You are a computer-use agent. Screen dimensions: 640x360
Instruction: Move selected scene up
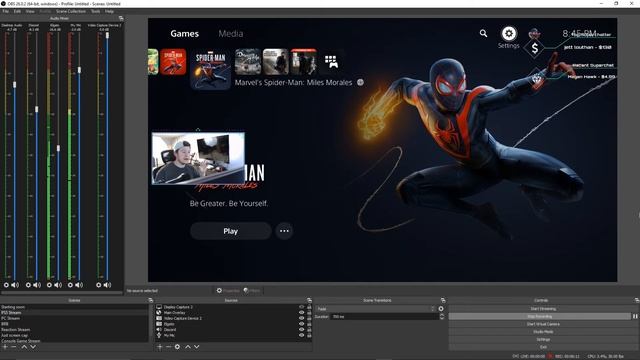pos(24,347)
